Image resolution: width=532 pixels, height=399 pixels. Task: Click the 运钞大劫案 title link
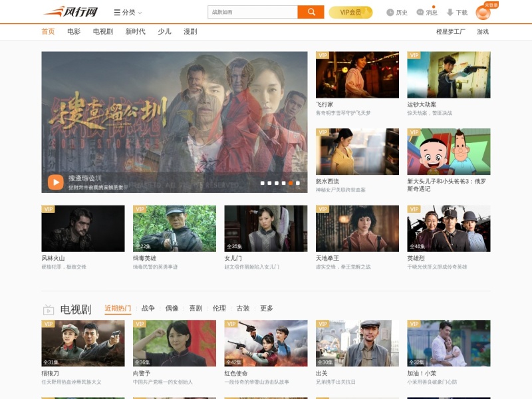click(422, 104)
